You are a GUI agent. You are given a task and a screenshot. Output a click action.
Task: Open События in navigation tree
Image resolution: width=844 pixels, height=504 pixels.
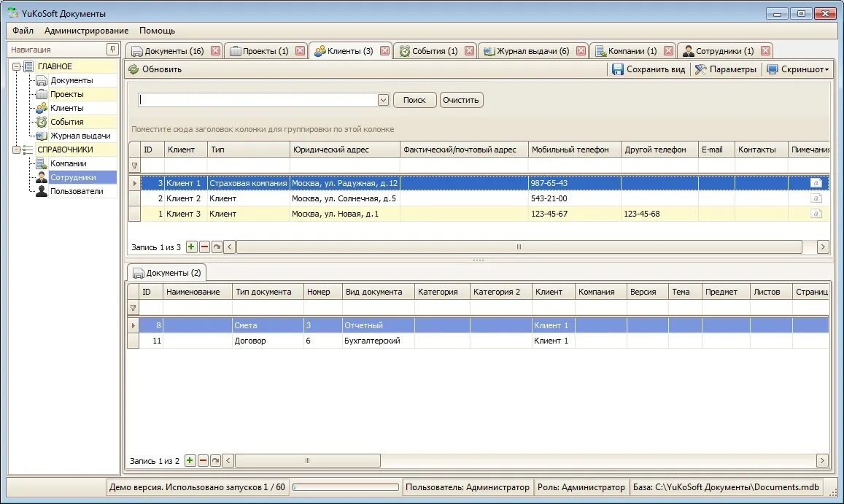pyautogui.click(x=66, y=123)
